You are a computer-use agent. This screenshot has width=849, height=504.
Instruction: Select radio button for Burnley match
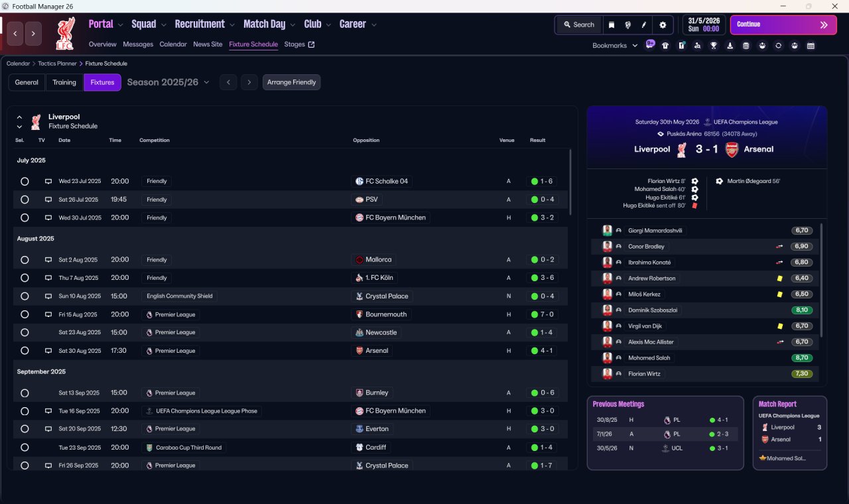(25, 393)
